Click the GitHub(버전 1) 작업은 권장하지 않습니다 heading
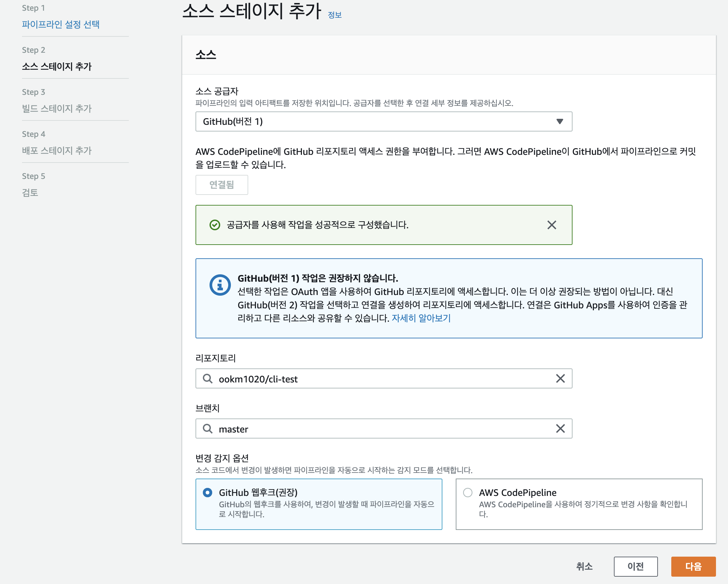 click(318, 278)
